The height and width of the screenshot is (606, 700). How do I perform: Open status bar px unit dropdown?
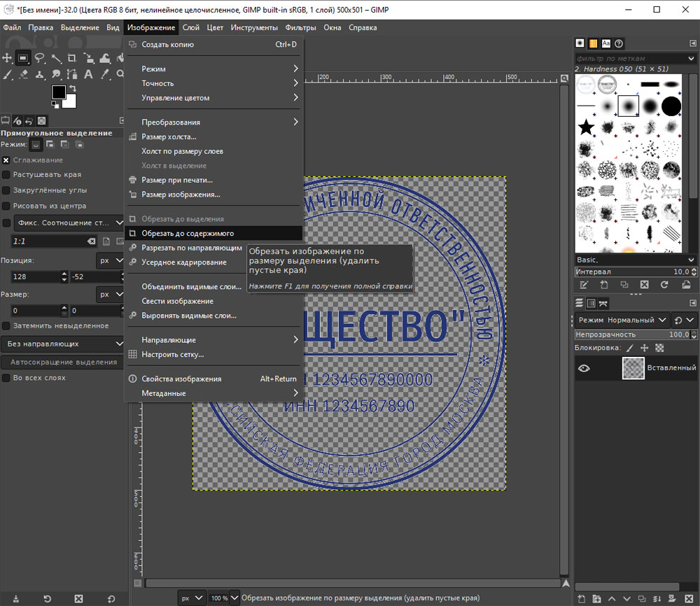(192, 598)
